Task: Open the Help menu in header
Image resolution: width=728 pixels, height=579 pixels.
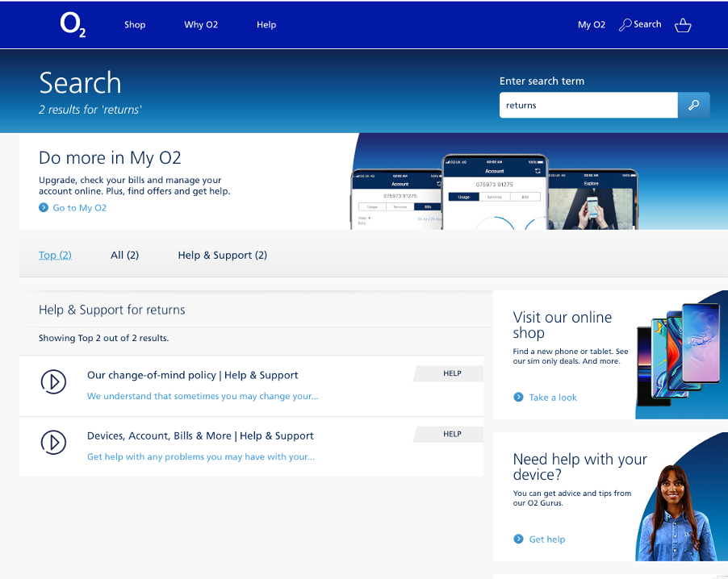Action: pos(266,24)
